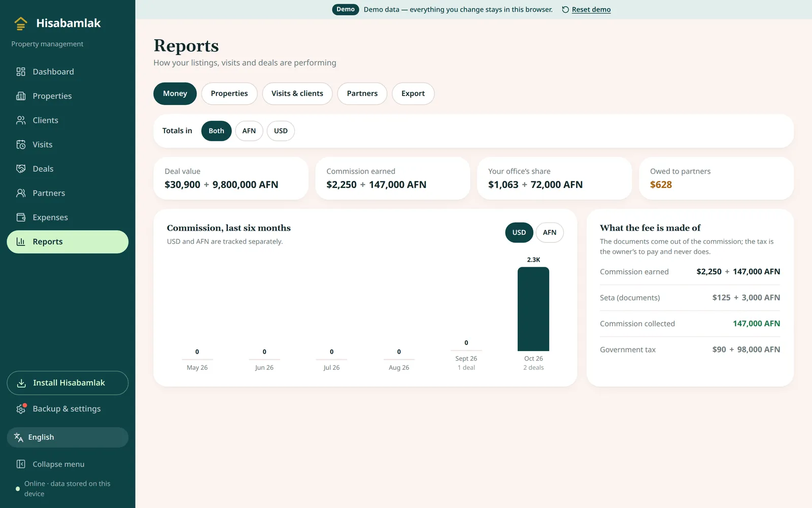Screen dimensions: 812x508
Task: Click the Install download icon
Action: pos(21,383)
